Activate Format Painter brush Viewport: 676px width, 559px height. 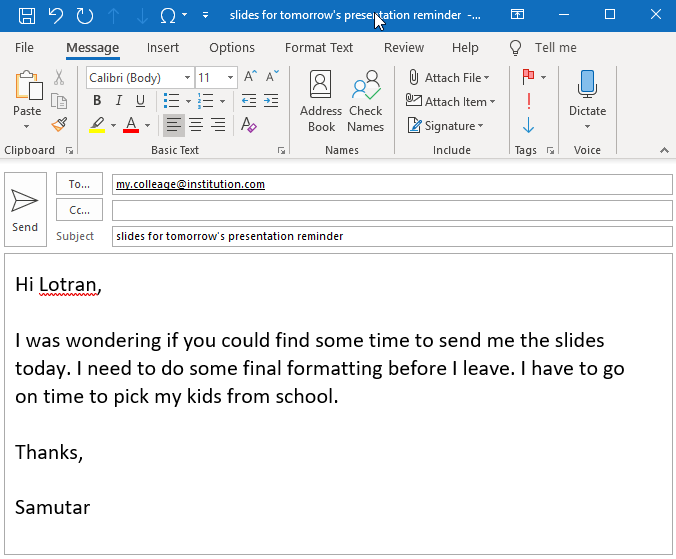pyautogui.click(x=59, y=125)
